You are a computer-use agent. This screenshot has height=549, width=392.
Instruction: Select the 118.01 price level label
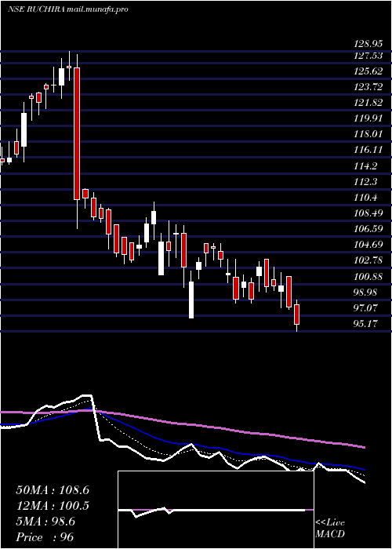368,134
